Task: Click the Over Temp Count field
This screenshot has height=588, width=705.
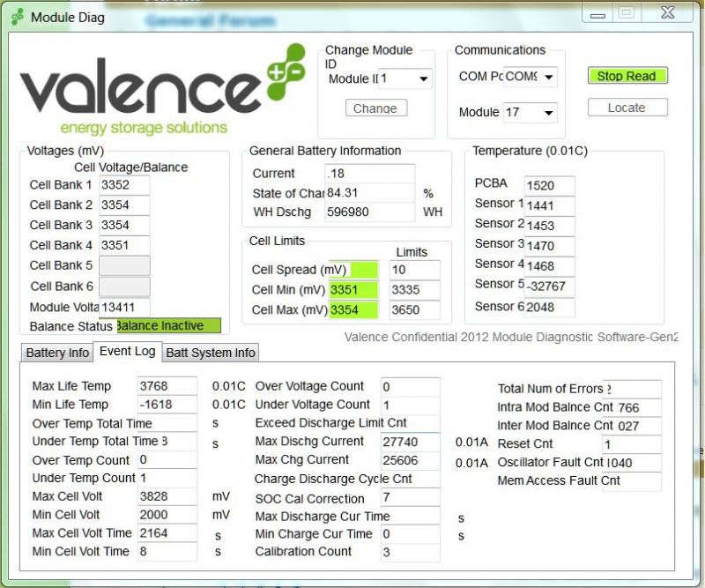Action: pos(167,460)
